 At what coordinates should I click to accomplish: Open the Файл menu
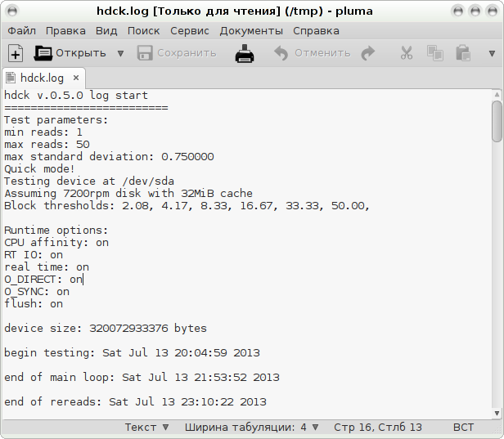[x=21, y=31]
